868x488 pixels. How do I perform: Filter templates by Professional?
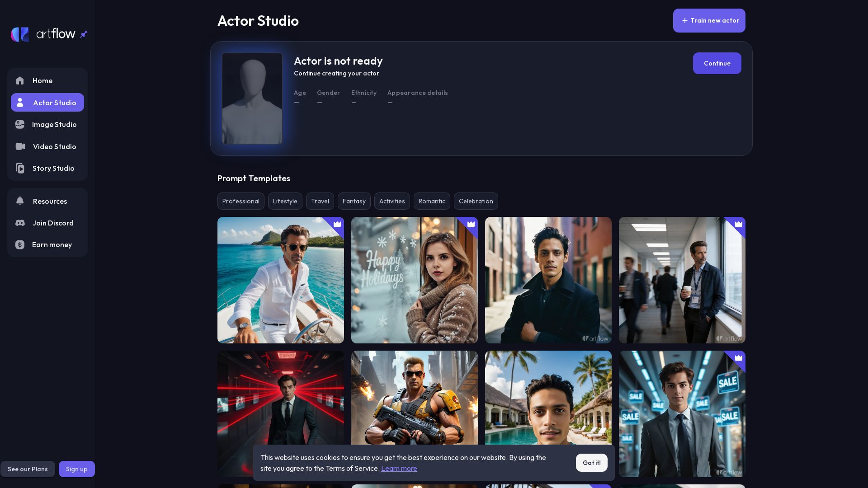pos(241,201)
